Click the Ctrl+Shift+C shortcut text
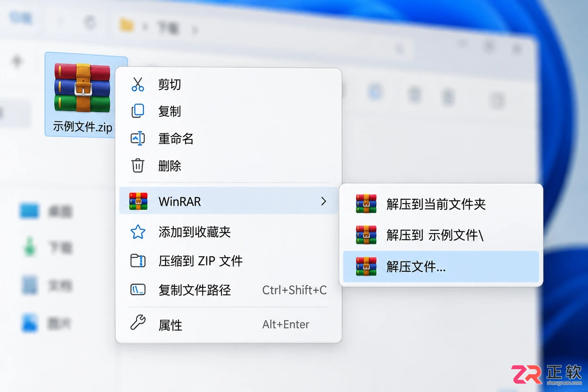588x392 pixels. point(294,290)
